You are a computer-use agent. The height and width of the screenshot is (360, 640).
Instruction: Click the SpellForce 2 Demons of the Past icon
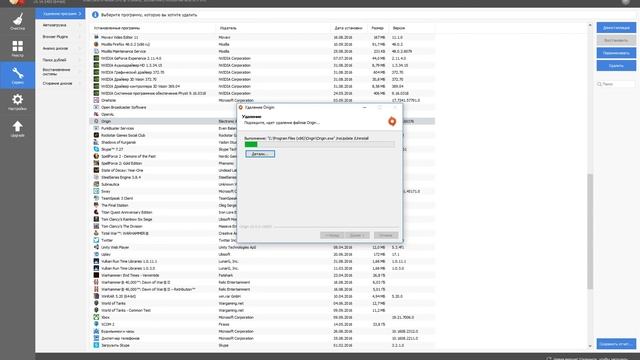(96, 156)
